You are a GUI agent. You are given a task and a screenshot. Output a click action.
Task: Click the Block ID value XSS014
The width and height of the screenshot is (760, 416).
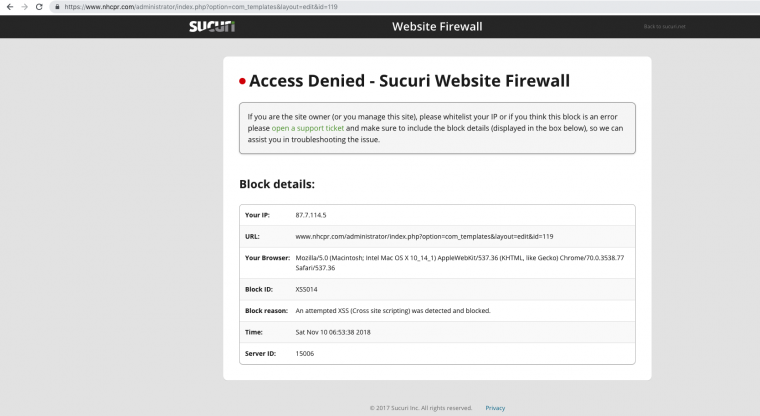click(x=308, y=289)
